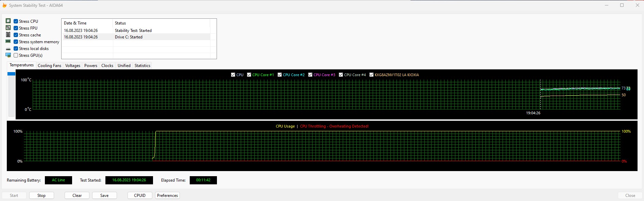Click the percent icon beside Stress FPU

(8, 28)
